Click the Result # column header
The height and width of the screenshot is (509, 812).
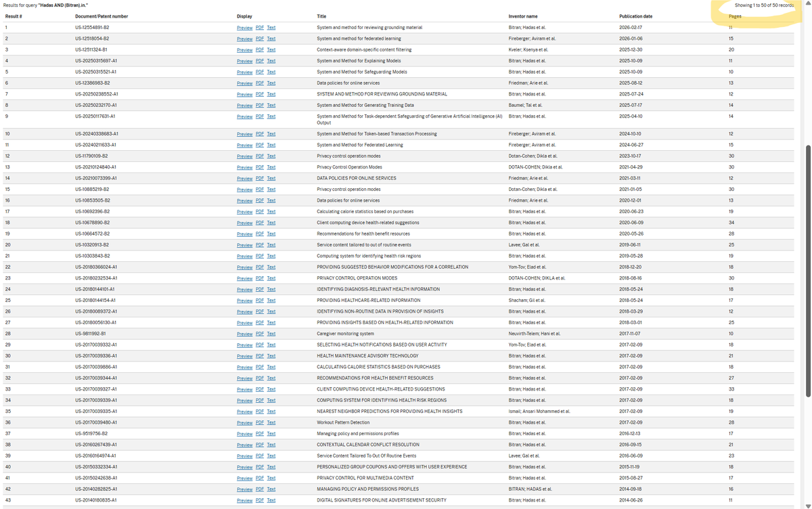[x=14, y=16]
